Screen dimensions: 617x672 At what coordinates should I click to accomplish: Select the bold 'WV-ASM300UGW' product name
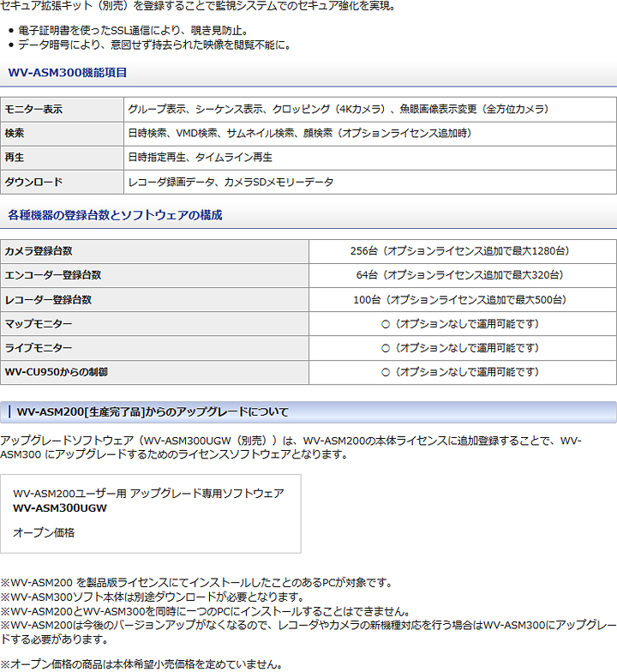60,508
